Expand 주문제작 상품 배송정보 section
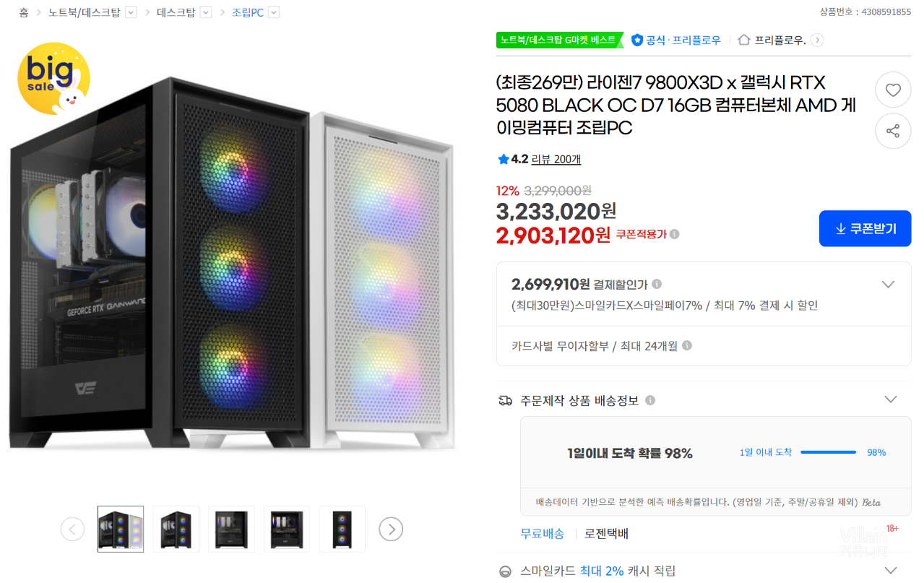924x583 pixels. 891,400
